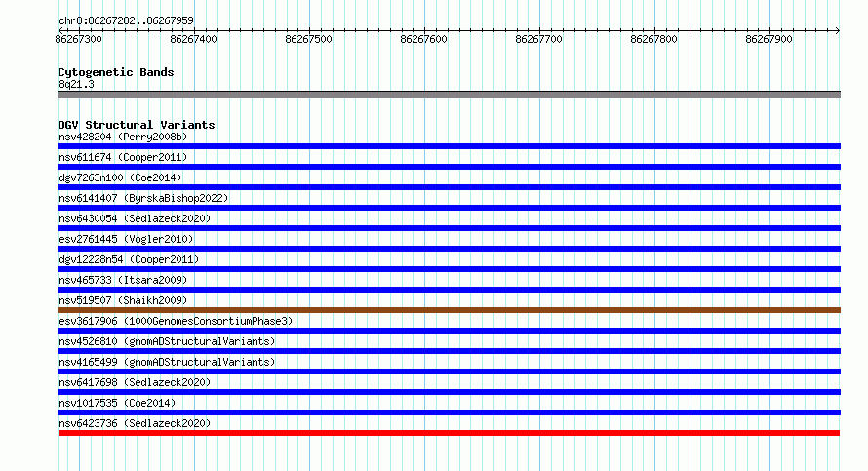Viewport: 868px width, 471px height.
Task: Click the blue bar for esv2761445
Action: [449, 249]
